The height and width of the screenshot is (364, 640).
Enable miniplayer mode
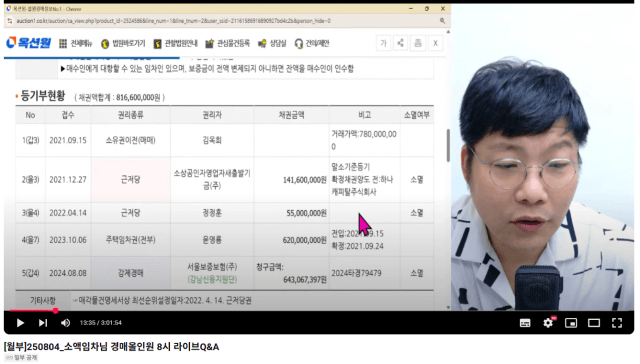[571, 323]
